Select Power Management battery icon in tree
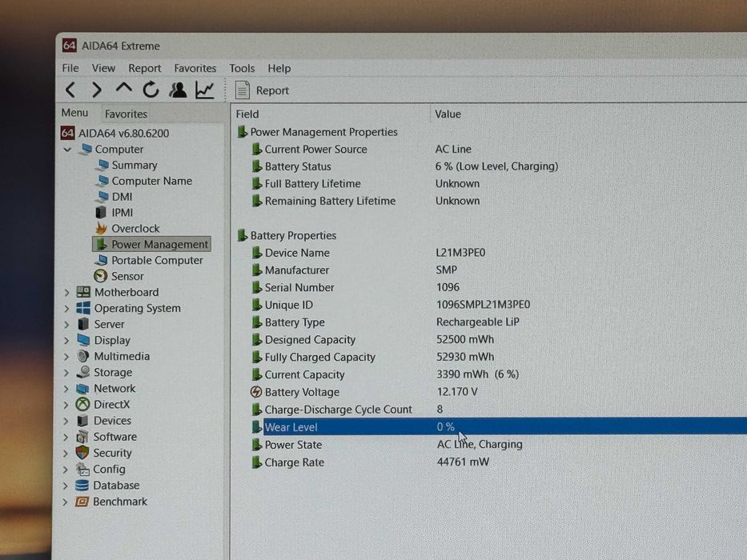747x560 pixels. [x=101, y=244]
